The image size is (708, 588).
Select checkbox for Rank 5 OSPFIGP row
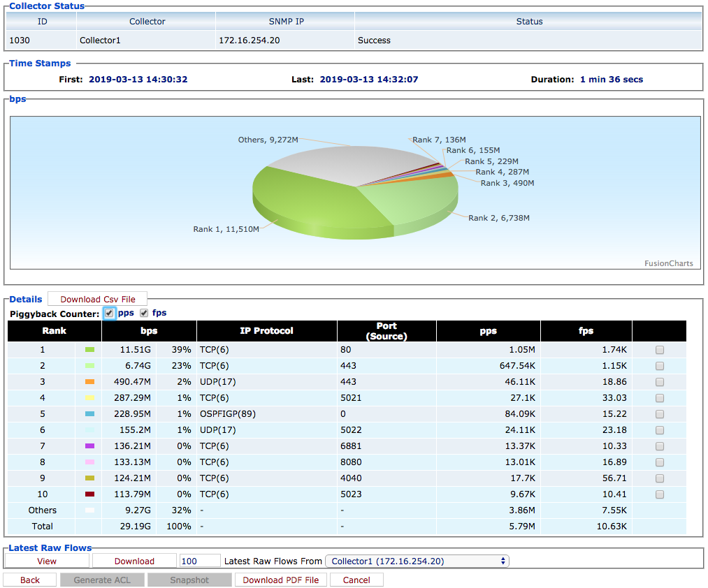pyautogui.click(x=659, y=414)
